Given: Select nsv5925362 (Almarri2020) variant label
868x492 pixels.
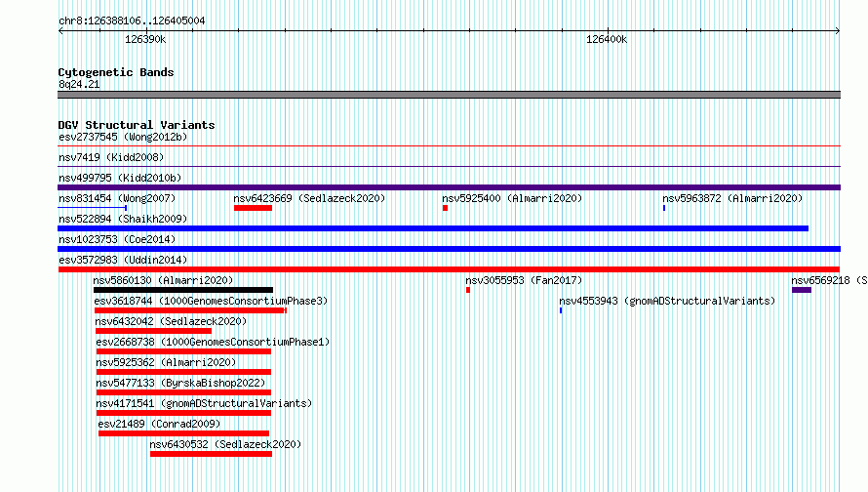Looking at the screenshot, I should (x=166, y=362).
